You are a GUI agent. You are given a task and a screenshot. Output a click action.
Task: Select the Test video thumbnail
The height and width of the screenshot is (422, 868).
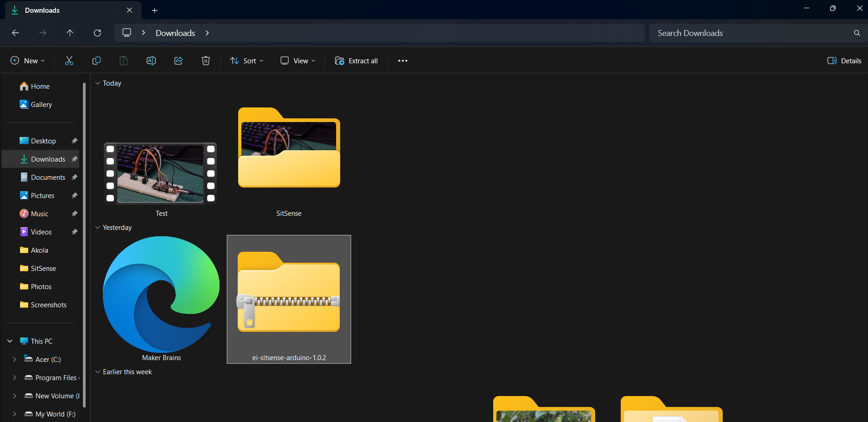pyautogui.click(x=160, y=173)
